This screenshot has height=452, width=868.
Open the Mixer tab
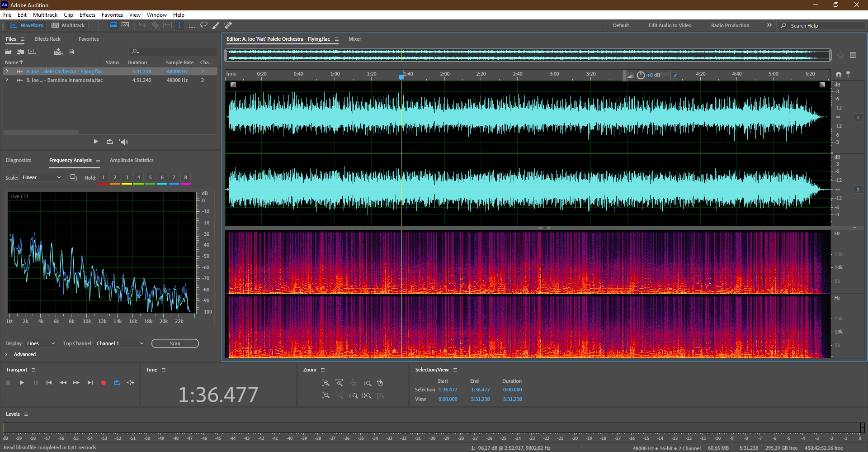355,39
